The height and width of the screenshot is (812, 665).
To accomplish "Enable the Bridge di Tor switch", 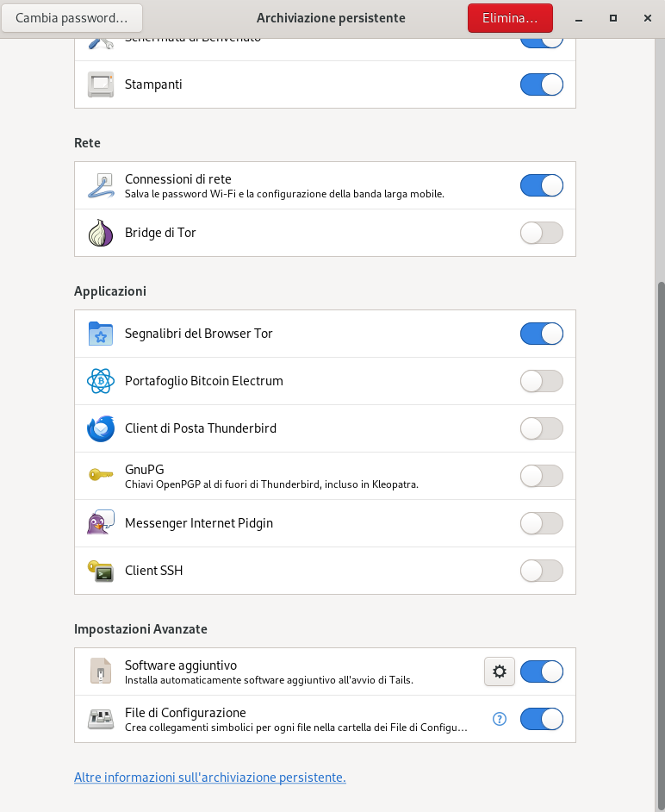I will tap(541, 233).
